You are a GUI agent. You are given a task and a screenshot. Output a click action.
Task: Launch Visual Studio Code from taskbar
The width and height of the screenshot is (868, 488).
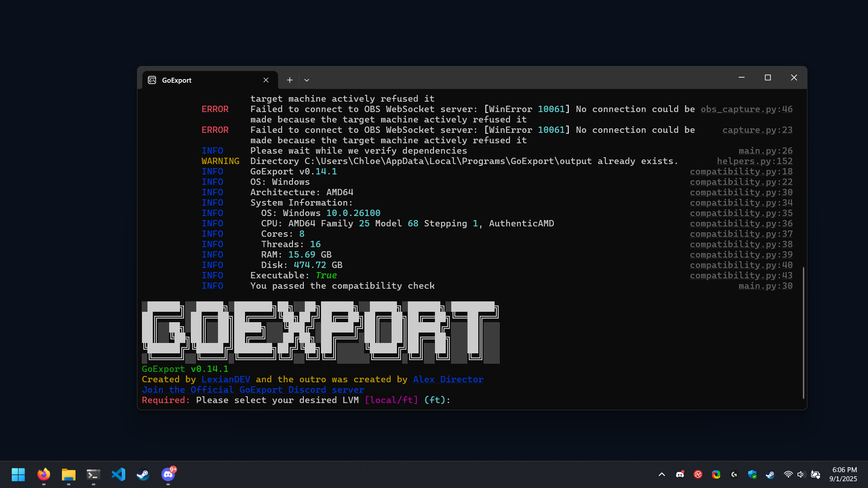click(x=118, y=474)
